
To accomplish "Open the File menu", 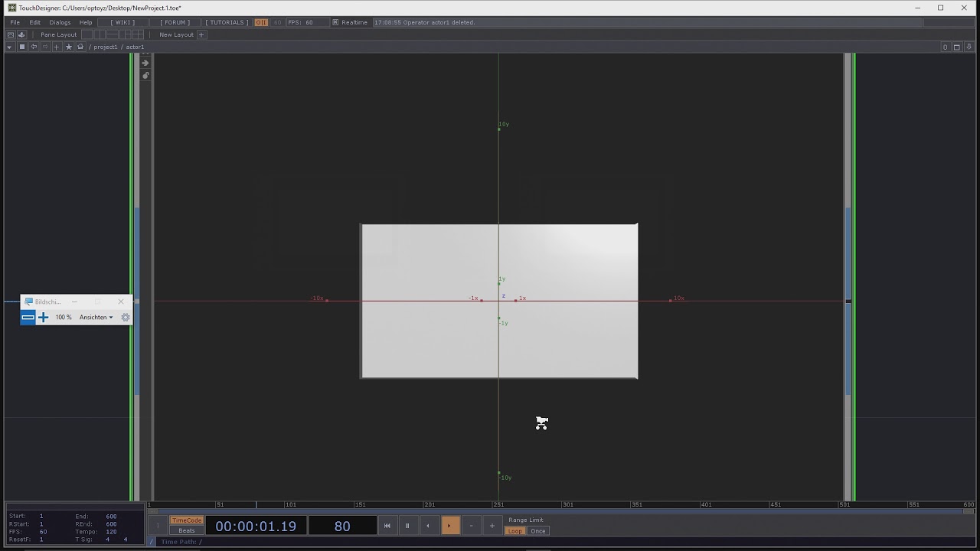I will [x=15, y=22].
